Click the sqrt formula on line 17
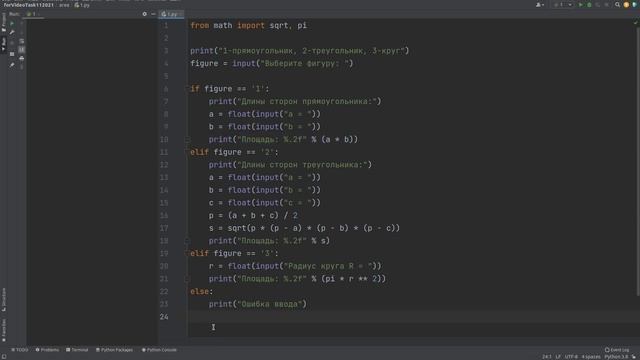 click(x=304, y=228)
